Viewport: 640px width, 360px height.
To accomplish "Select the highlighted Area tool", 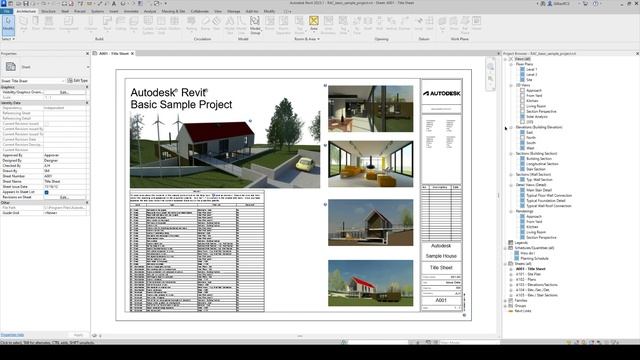I will pyautogui.click(x=313, y=24).
